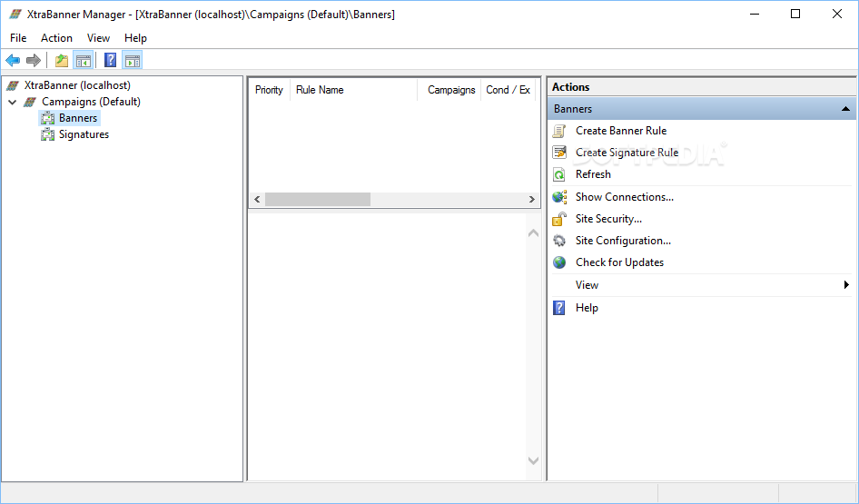Click the preview pane scroll down arrow
Screen dimensions: 859x504
(533, 460)
